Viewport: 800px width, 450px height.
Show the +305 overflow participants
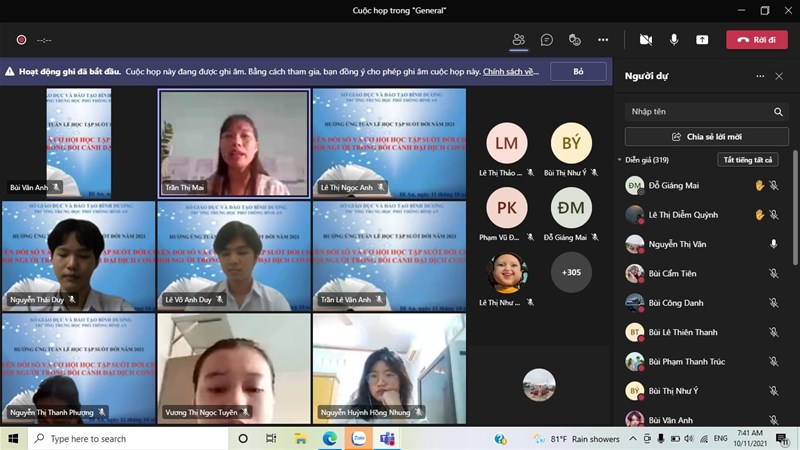571,272
